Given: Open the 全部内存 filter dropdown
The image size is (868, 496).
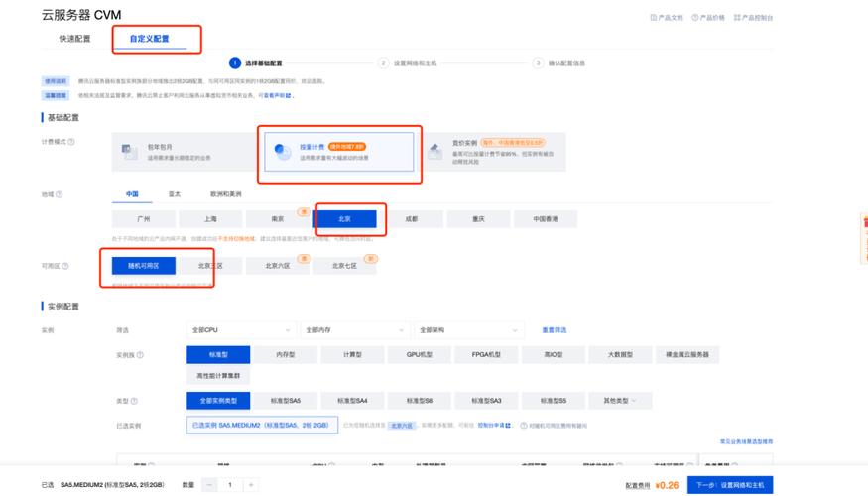Looking at the screenshot, I should (355, 330).
